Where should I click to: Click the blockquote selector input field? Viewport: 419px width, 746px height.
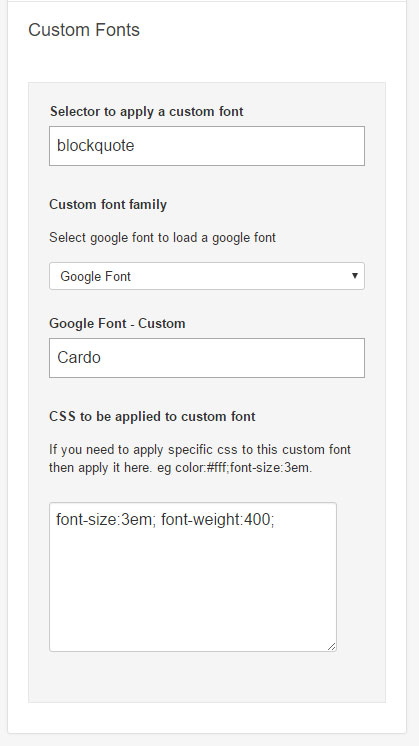207,146
